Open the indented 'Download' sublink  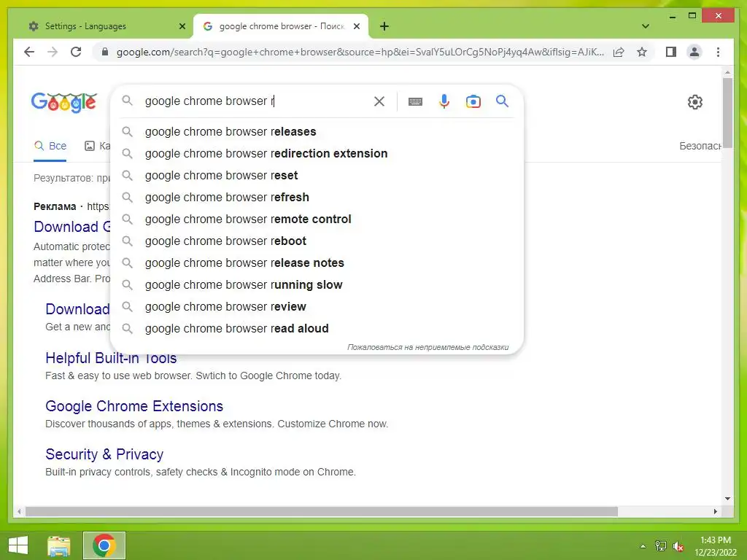77,309
